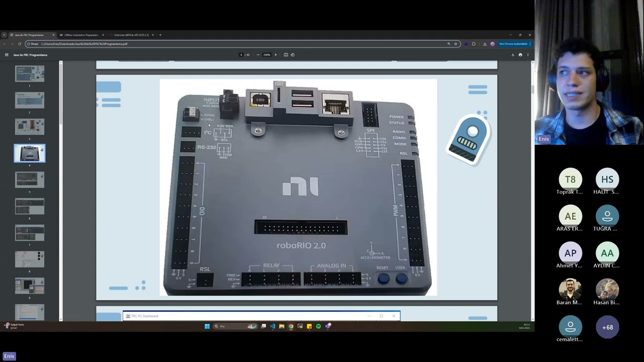Select page 2 thumbnail in sidebar
This screenshot has width=644, height=362.
[30, 100]
